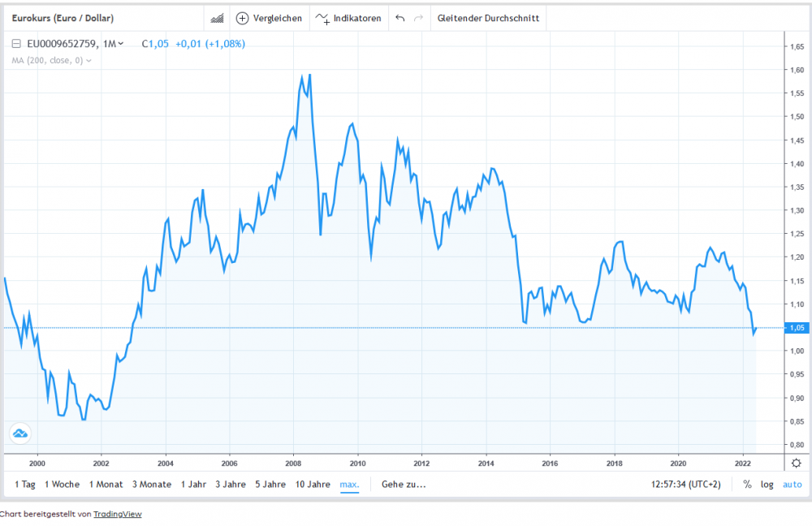
Task: Set range to 10 Jahre
Action: pyautogui.click(x=313, y=484)
